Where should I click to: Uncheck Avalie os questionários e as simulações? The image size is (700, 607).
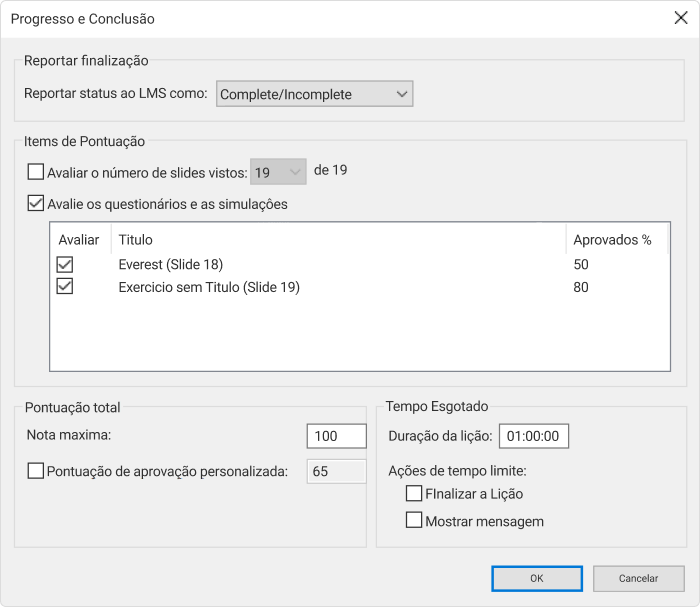point(36,203)
